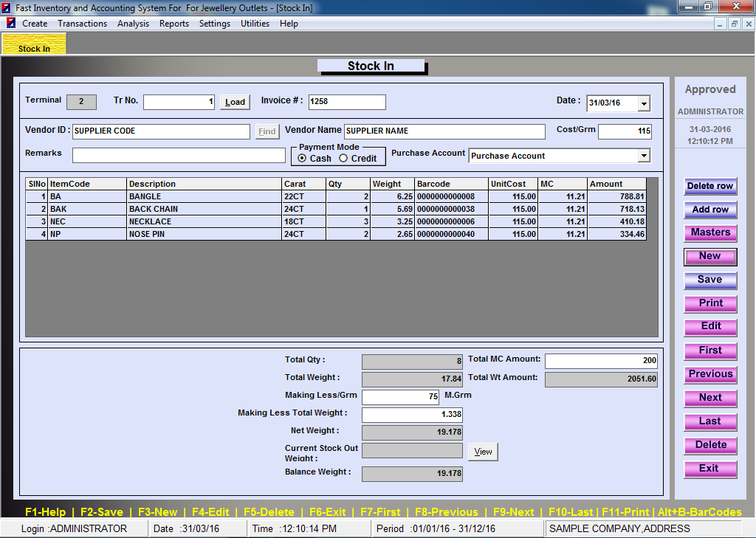Open Masters from the side panel
Image resolution: width=756 pixels, height=538 pixels.
(709, 232)
